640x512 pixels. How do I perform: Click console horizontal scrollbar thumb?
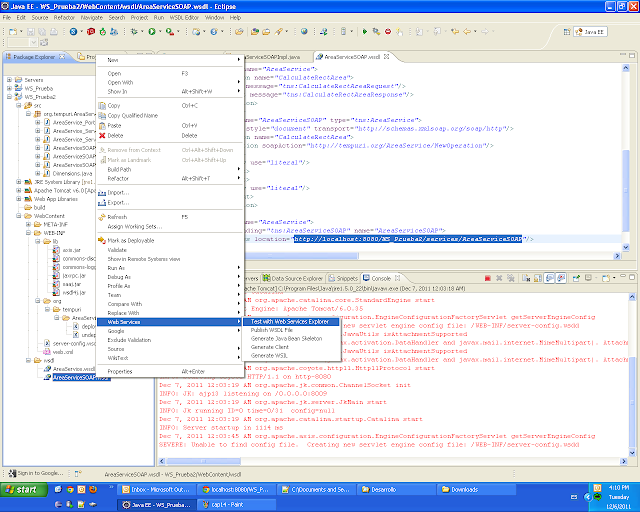pos(203,461)
